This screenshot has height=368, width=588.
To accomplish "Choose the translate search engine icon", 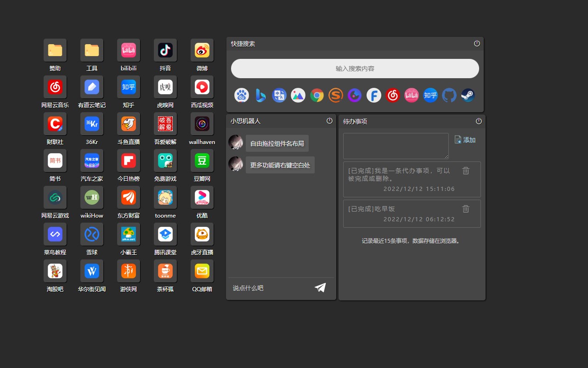I will [x=279, y=95].
